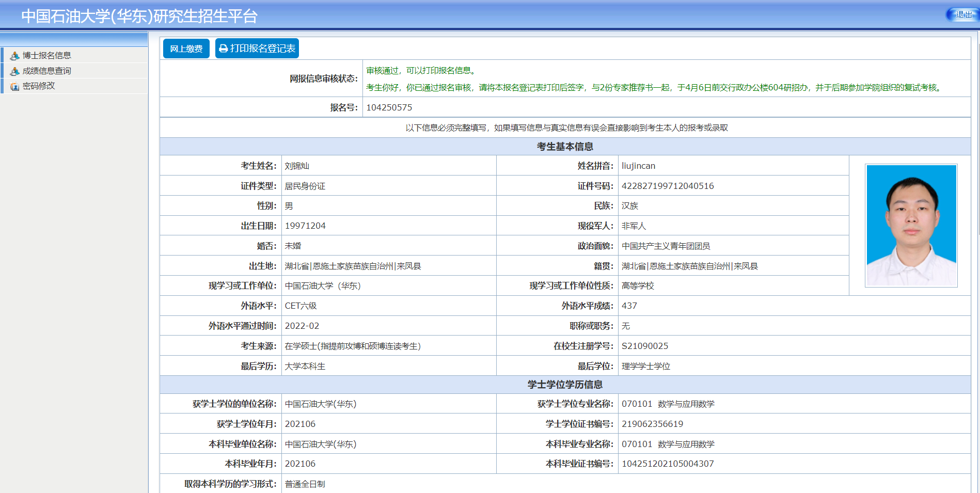Screen dimensions: 980x493
Task: Click the 获学士学位专业名称 value 070101 数学与应用数学
Action: coord(668,404)
